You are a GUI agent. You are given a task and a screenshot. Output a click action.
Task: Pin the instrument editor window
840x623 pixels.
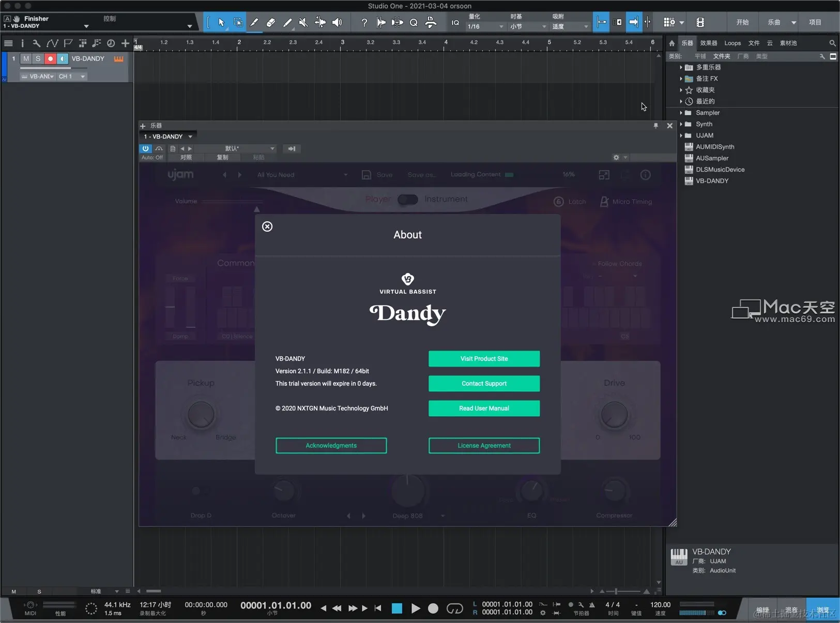pos(656,126)
